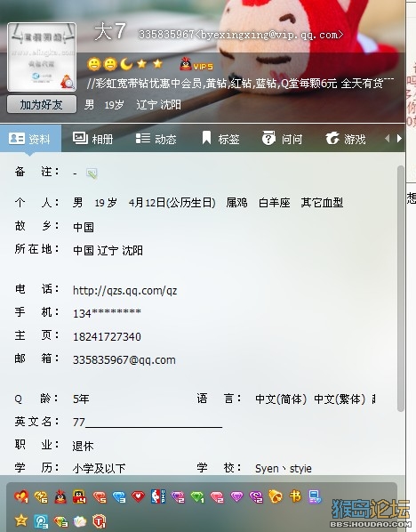
Task: Click the masked phone number 134*********
Action: tap(107, 313)
